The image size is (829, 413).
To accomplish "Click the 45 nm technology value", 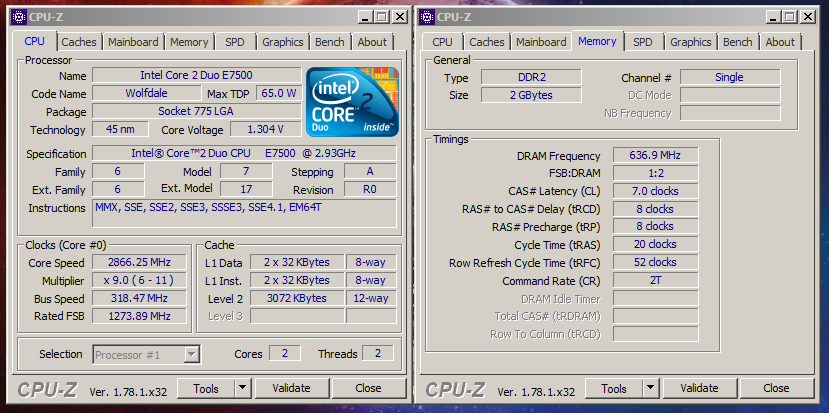I will coord(120,129).
